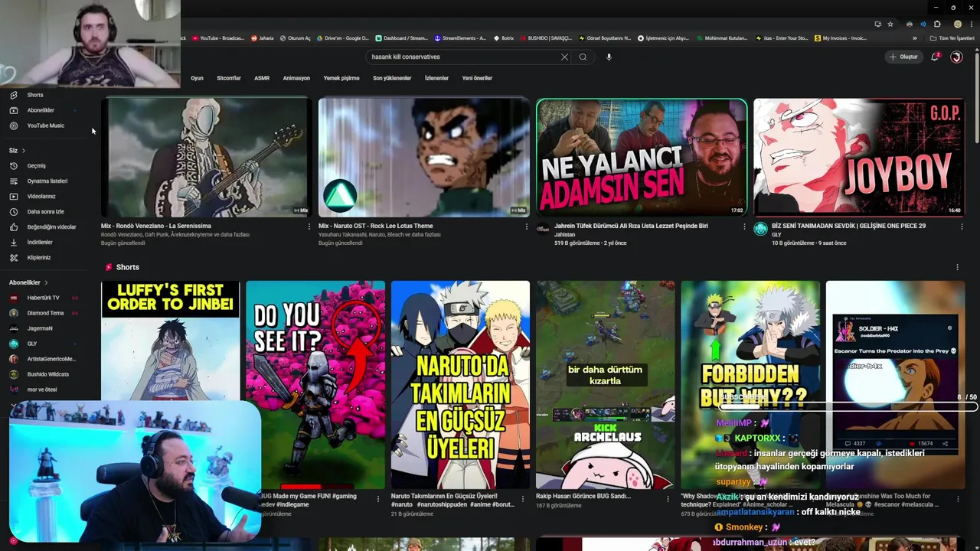Open the account avatar menu
The image size is (980, 551).
956,57
